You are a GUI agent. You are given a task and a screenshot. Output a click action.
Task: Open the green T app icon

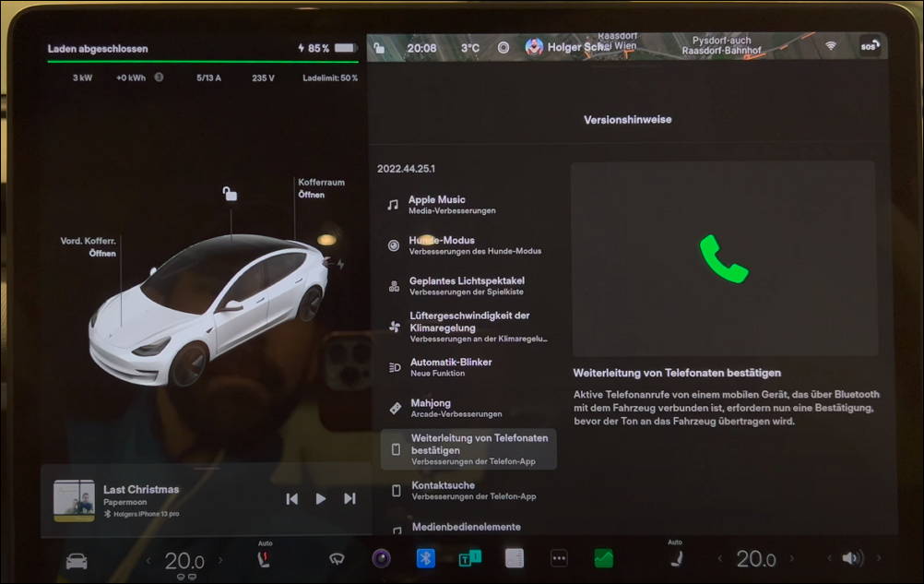tap(469, 557)
